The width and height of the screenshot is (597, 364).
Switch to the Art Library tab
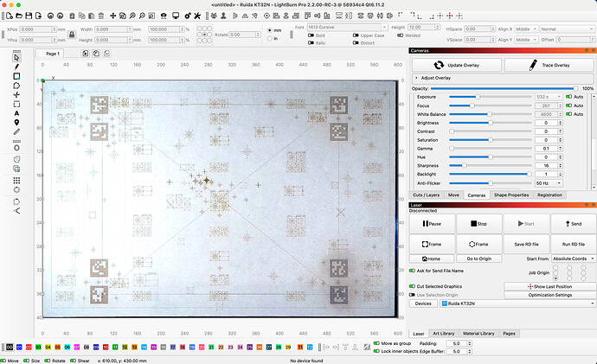pos(444,334)
